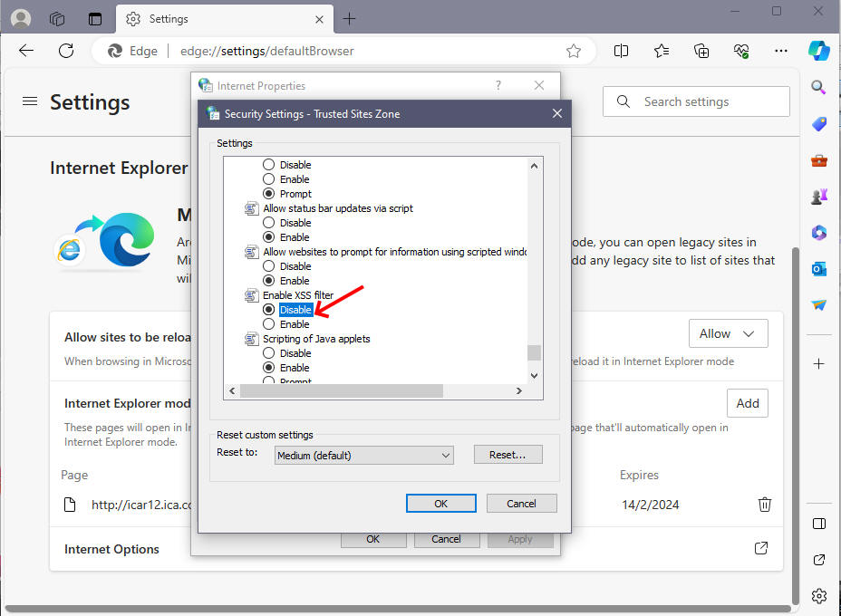Click OK in Security Settings dialog

tap(440, 504)
